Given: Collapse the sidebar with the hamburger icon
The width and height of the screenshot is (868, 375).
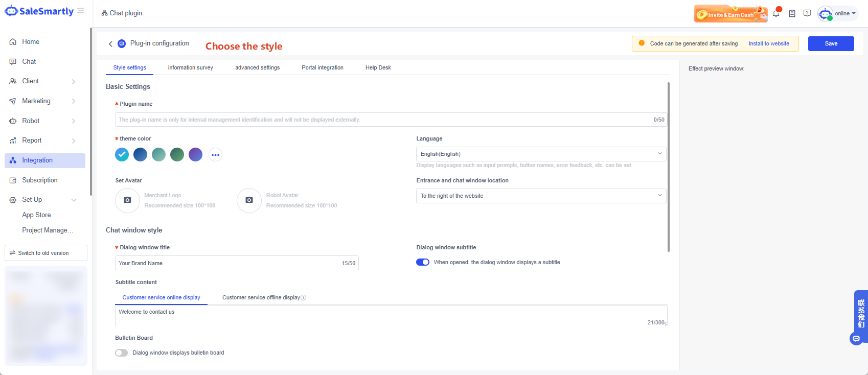Looking at the screenshot, I should tap(81, 11).
